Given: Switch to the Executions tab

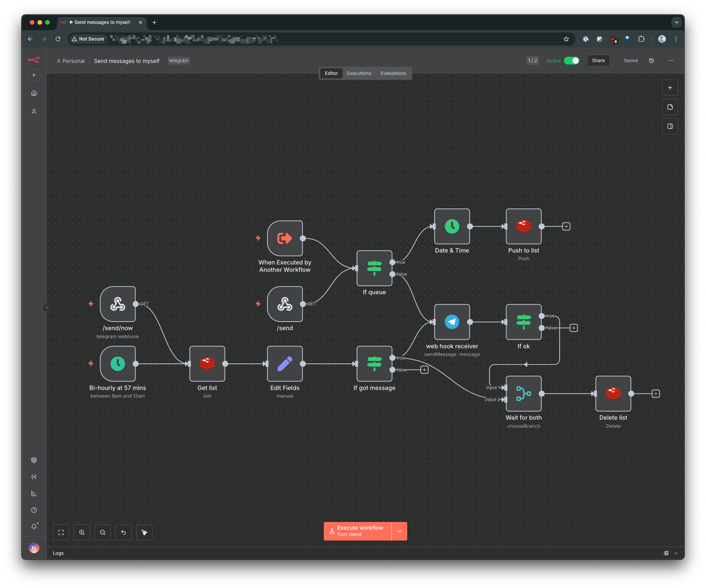Looking at the screenshot, I should 359,73.
